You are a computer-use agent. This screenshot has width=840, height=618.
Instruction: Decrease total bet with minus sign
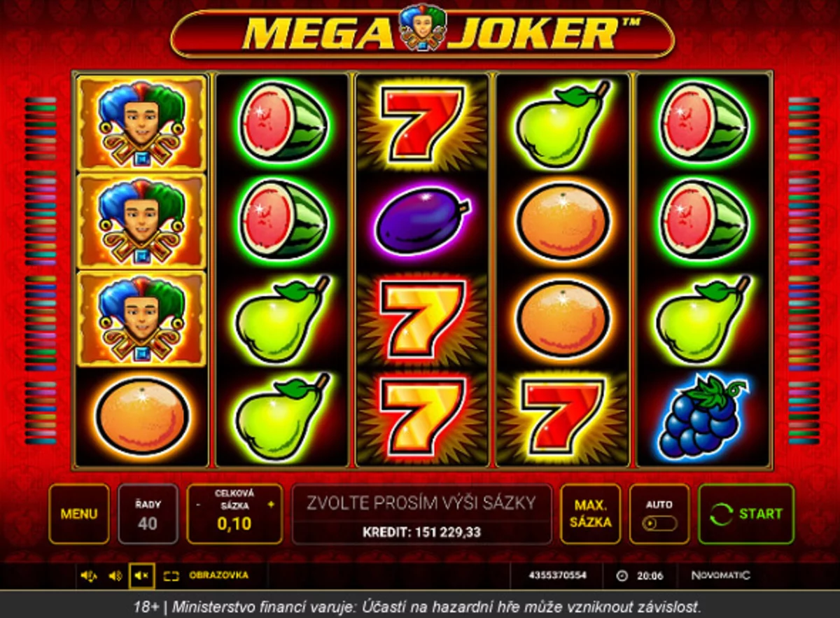click(199, 504)
